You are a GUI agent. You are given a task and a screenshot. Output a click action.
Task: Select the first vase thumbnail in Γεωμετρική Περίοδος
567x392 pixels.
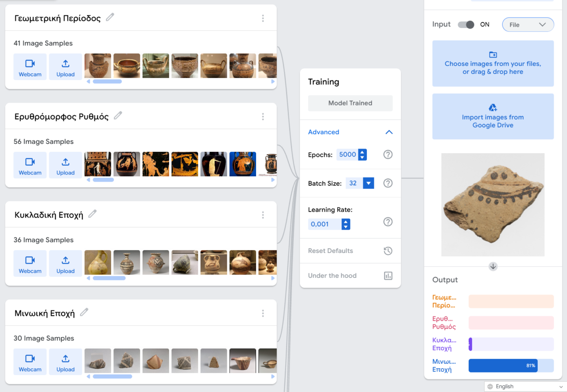coord(97,66)
